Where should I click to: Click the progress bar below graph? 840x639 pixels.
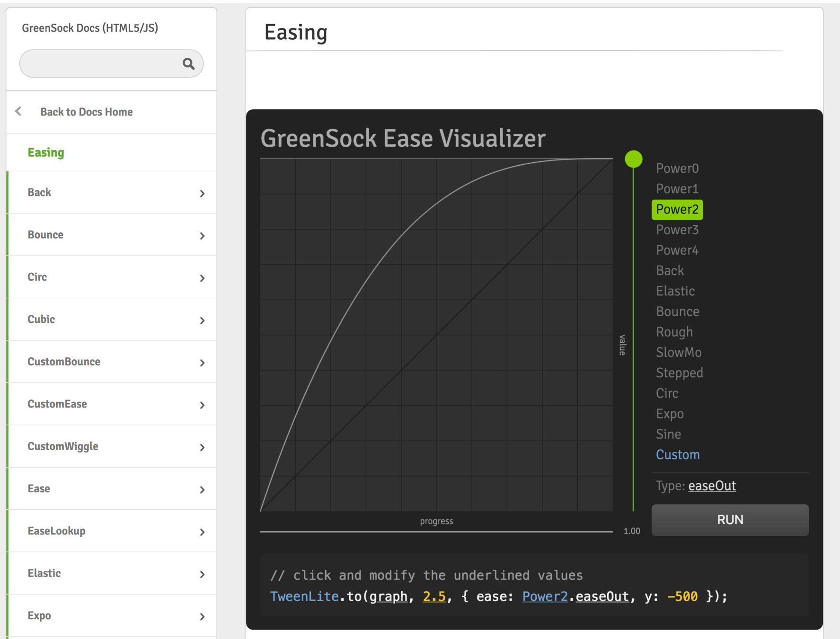click(x=436, y=532)
